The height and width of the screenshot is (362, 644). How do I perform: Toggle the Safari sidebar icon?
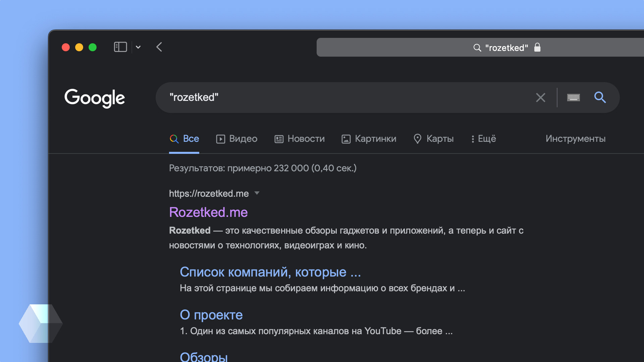120,47
